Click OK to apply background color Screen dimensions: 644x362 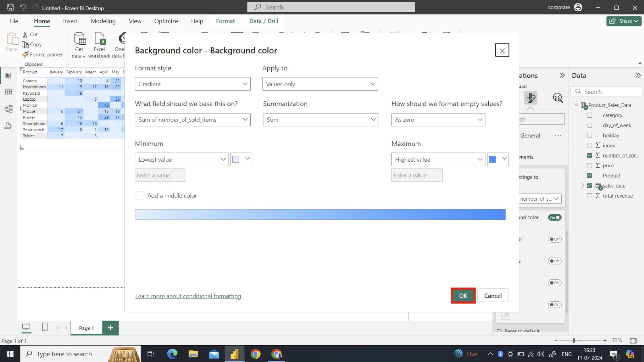pos(463,295)
